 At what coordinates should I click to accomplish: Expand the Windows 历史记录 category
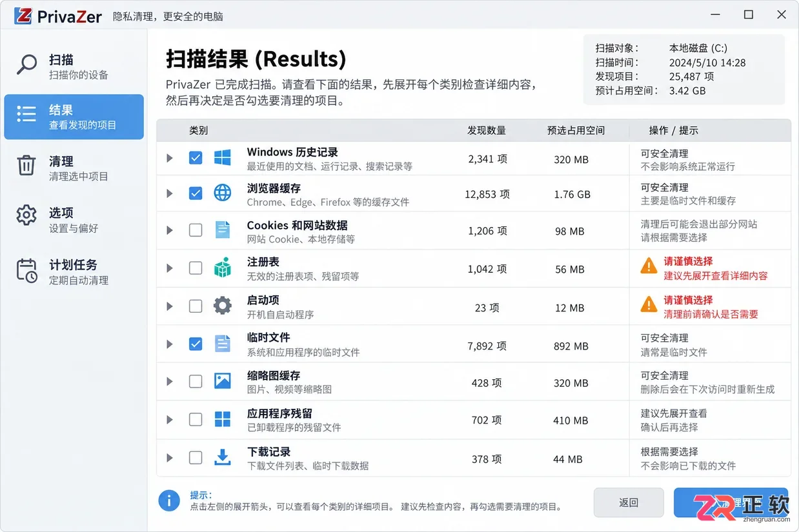pos(170,158)
